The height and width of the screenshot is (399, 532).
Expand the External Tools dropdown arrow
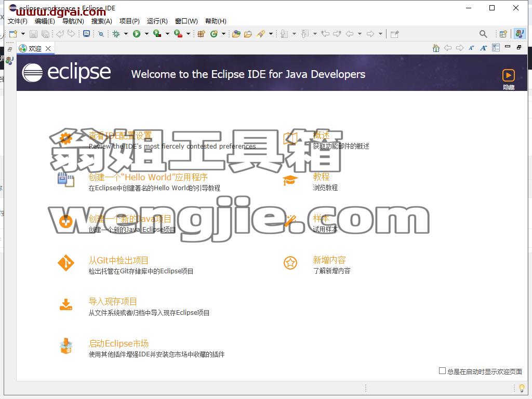[x=188, y=34]
